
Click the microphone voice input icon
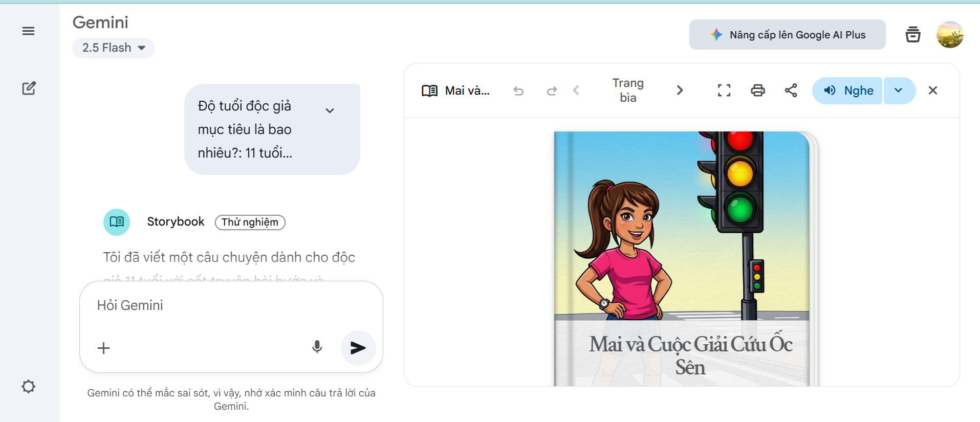317,347
